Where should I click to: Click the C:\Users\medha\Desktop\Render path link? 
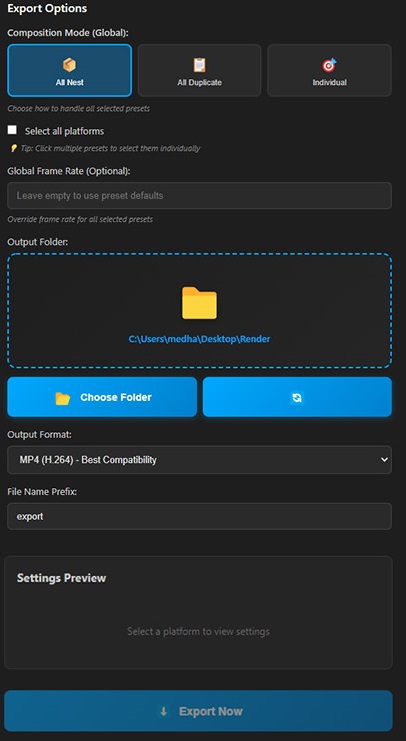tap(199, 339)
